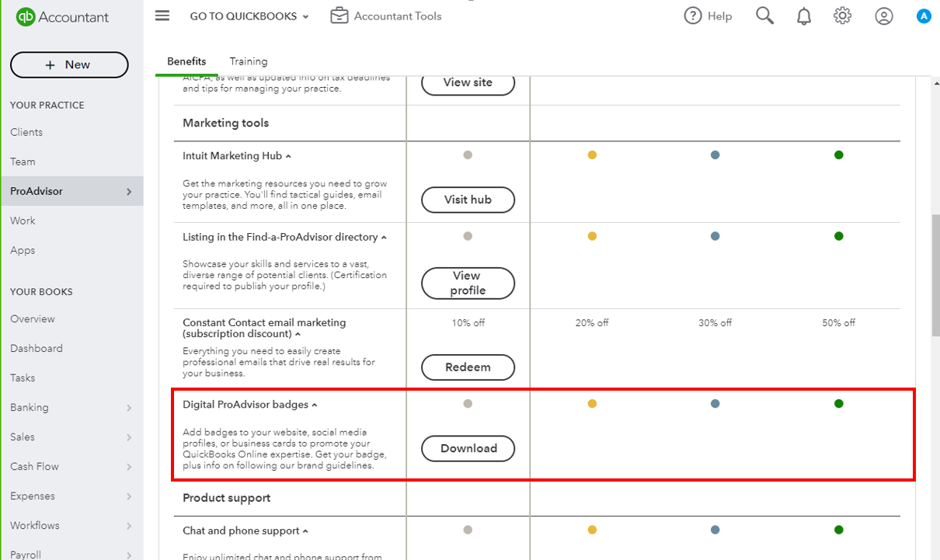Open Accountant Tools briefcase icon
Viewport: 940px width, 560px height.
339,15
